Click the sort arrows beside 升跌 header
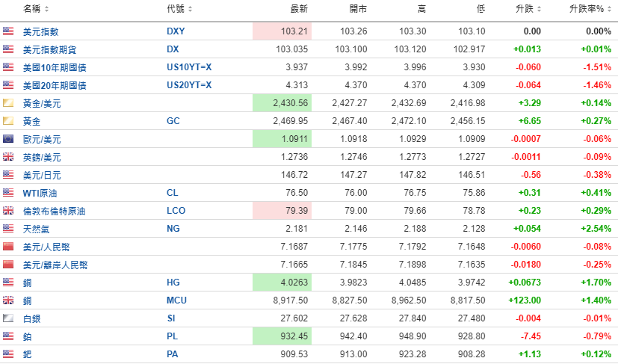 click(x=538, y=9)
